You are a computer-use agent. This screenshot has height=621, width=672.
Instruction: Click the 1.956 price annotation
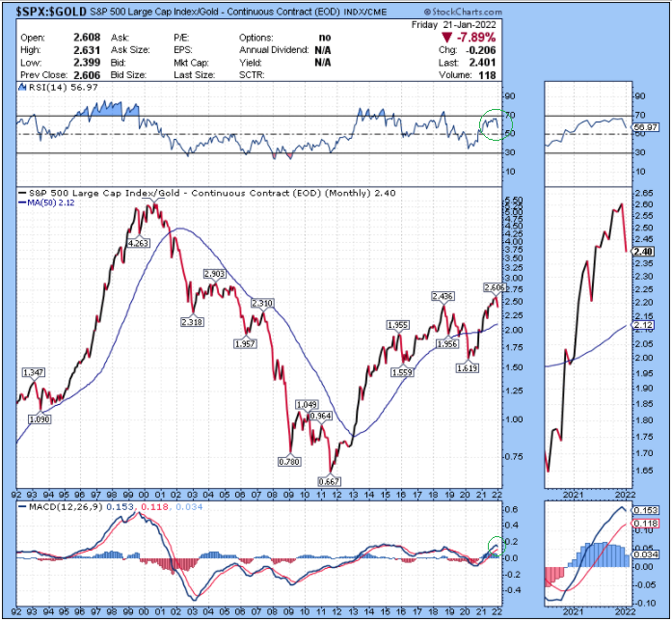tap(447, 343)
